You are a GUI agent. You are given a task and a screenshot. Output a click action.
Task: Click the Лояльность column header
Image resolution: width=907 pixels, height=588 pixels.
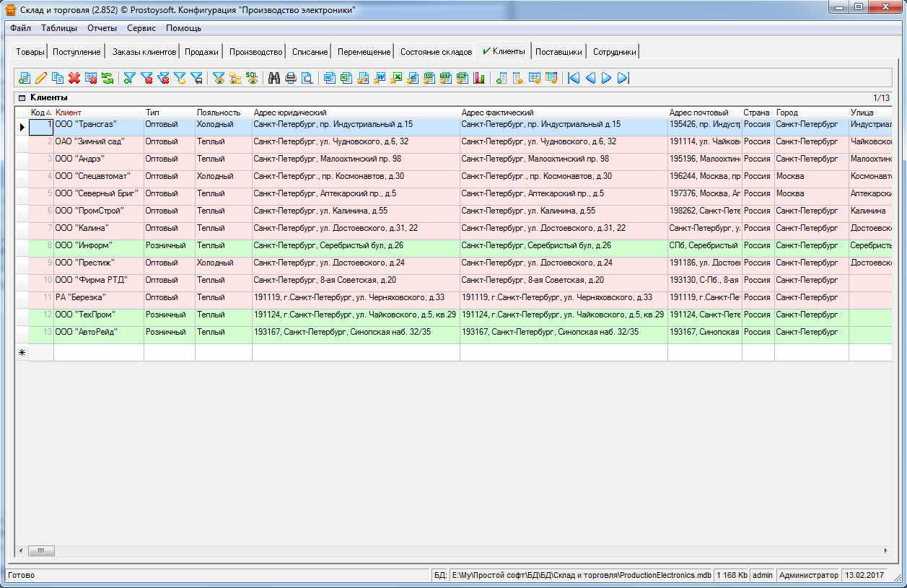click(x=218, y=113)
